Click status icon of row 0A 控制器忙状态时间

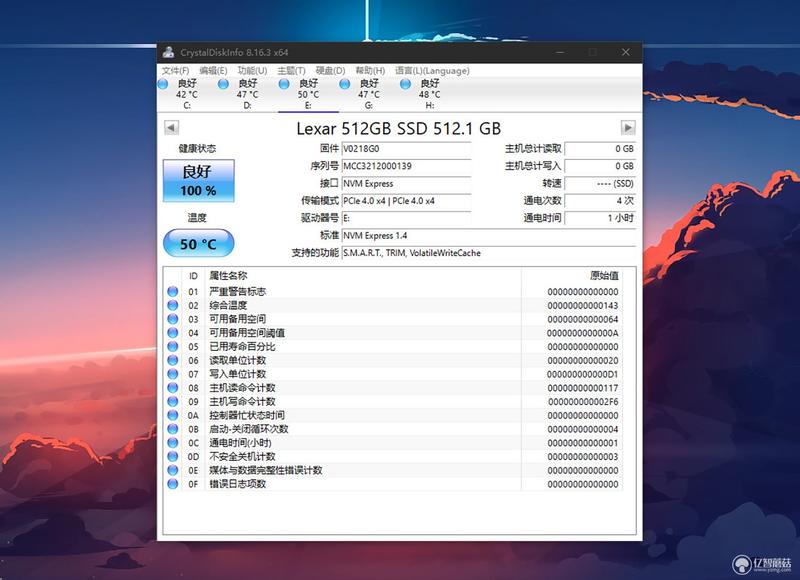172,416
